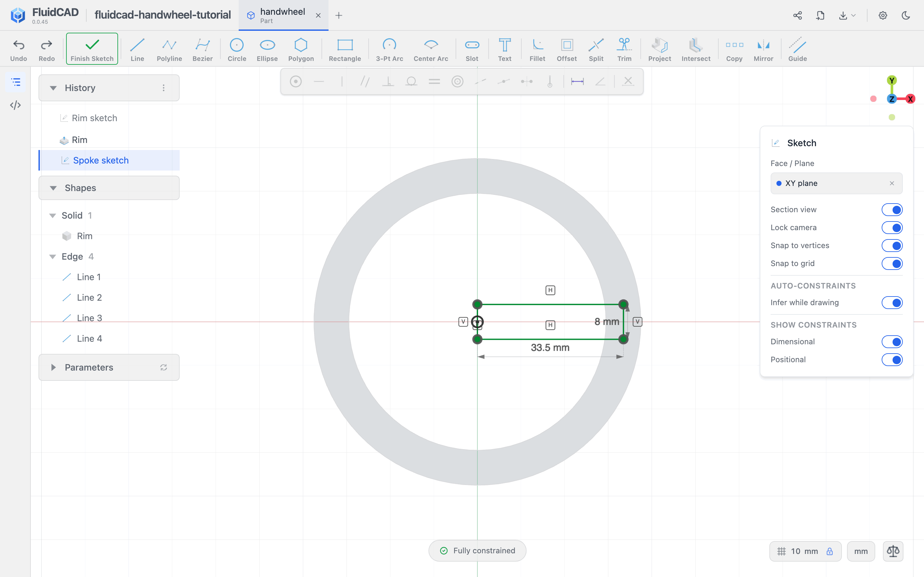Expand the Parameters section
The height and width of the screenshot is (577, 924).
(54, 367)
